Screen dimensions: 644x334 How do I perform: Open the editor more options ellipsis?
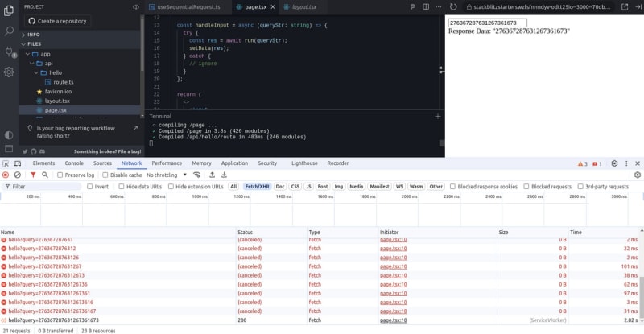(x=438, y=6)
